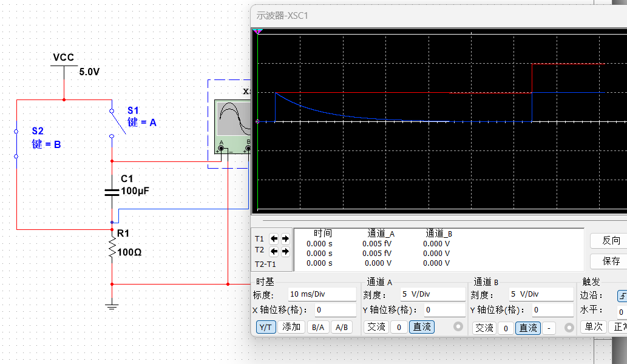Click Channel B Y-axis offset field
Image resolution: width=627 pixels, height=364 pixels.
click(553, 309)
